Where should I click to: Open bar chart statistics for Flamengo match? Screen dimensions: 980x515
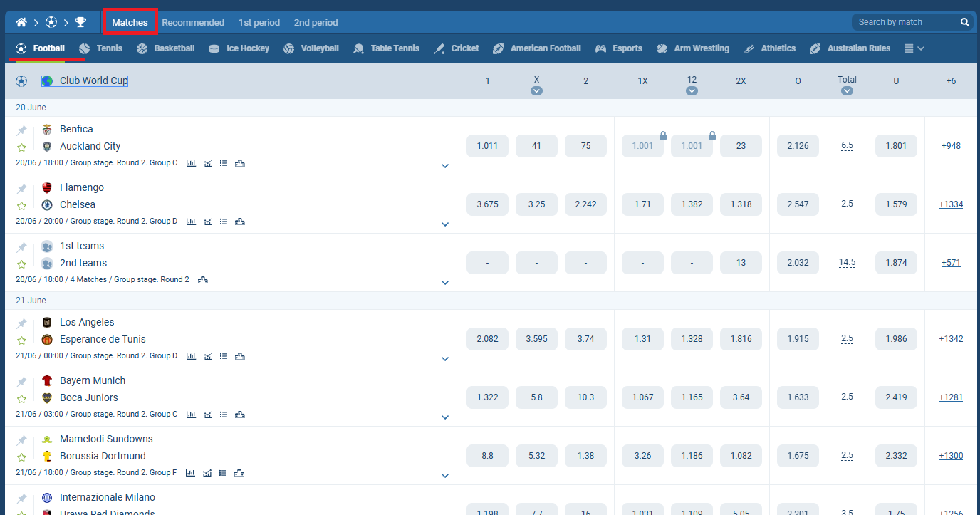(191, 222)
